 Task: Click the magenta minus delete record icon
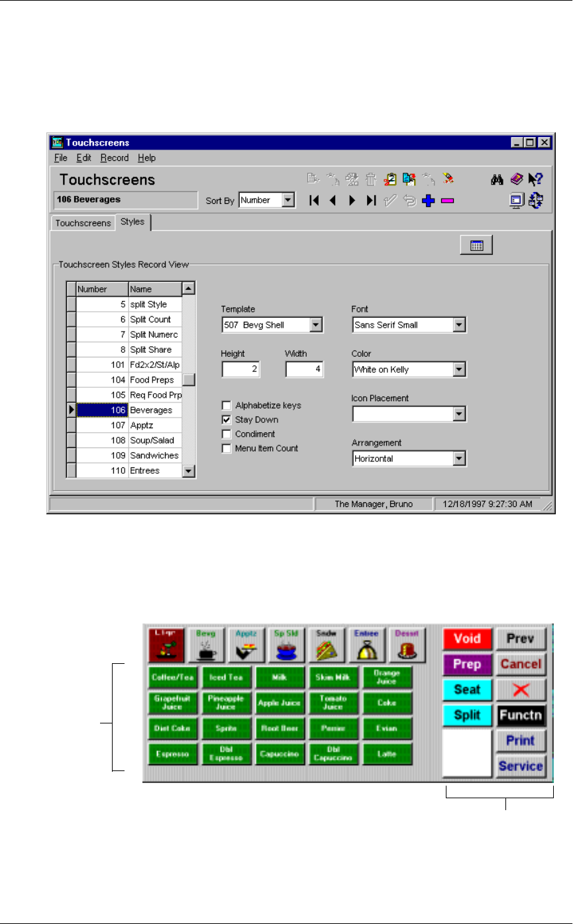[447, 201]
